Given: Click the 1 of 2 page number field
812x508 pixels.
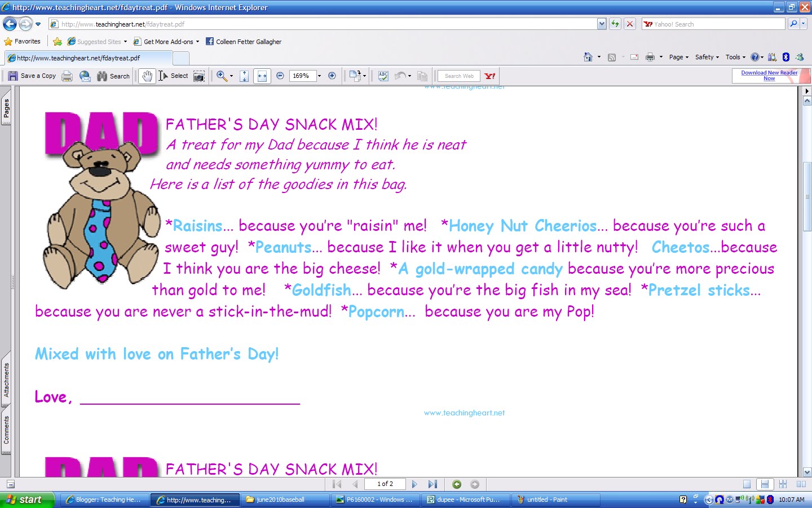Looking at the screenshot, I should click(385, 484).
